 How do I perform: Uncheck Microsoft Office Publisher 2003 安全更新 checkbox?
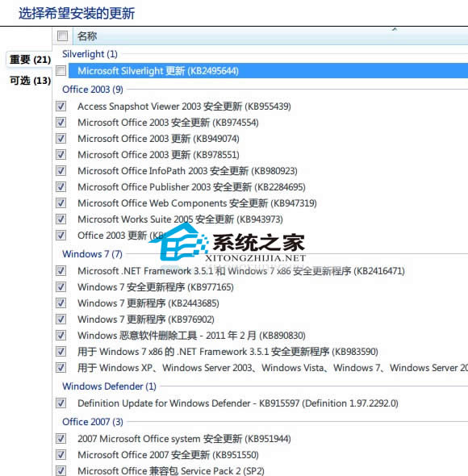pyautogui.click(x=61, y=186)
